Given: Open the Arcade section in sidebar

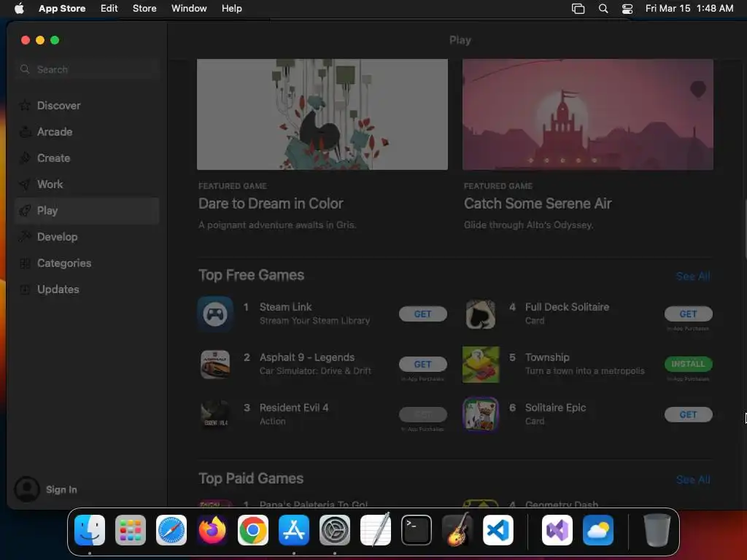Looking at the screenshot, I should pos(87,131).
